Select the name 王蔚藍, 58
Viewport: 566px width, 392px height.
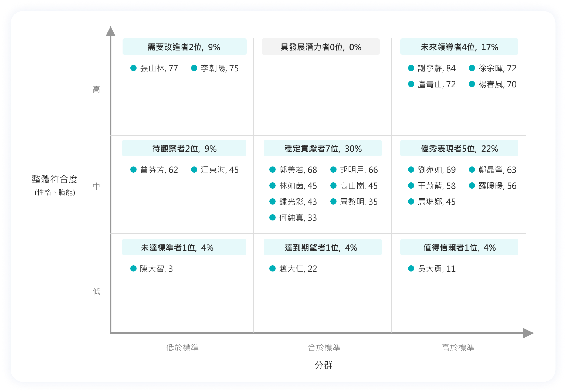[437, 186]
